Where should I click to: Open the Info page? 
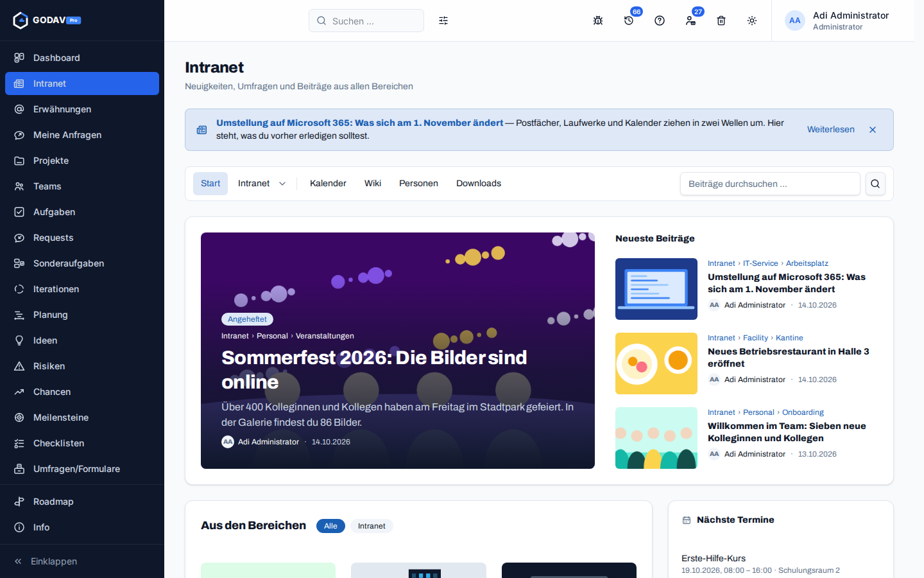[x=82, y=527]
